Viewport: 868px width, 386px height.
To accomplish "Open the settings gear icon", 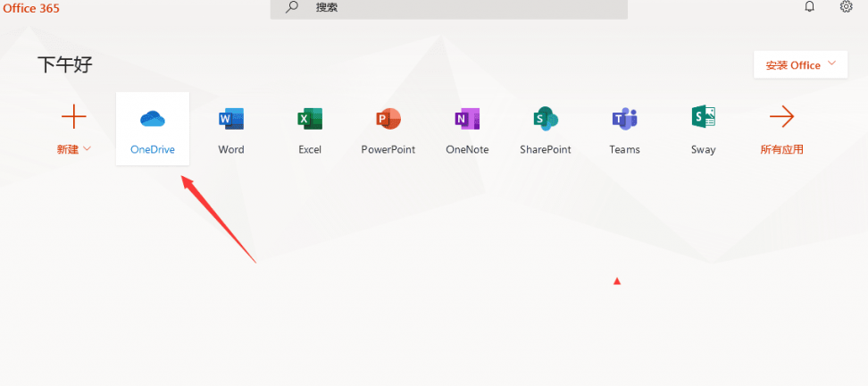I will tap(846, 7).
